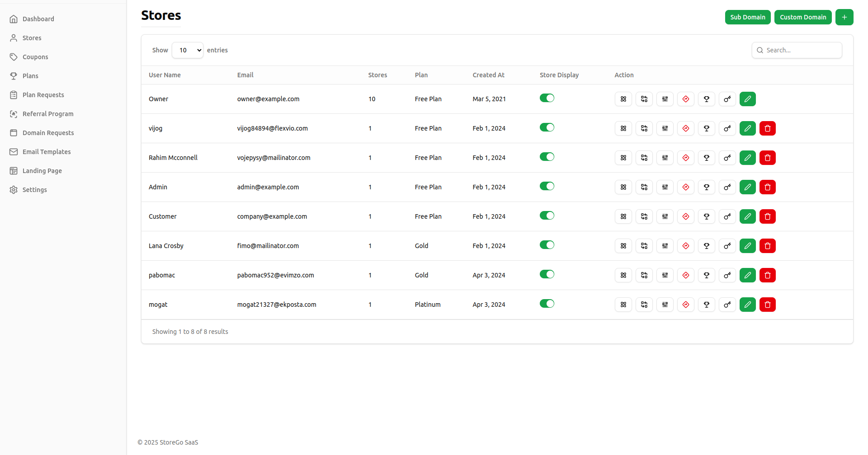
Task: Click the key icon in Owner row
Action: tap(727, 99)
